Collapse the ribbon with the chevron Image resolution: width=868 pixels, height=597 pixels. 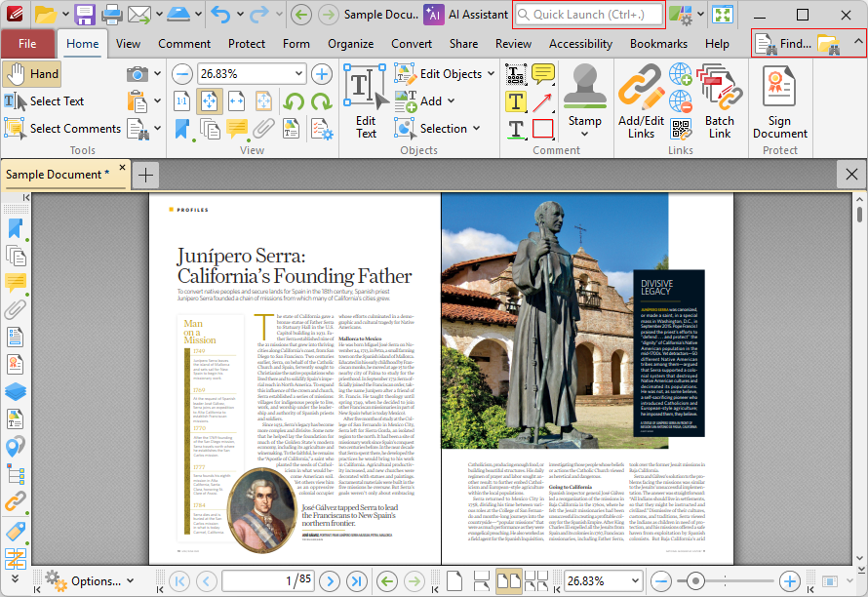point(857,42)
